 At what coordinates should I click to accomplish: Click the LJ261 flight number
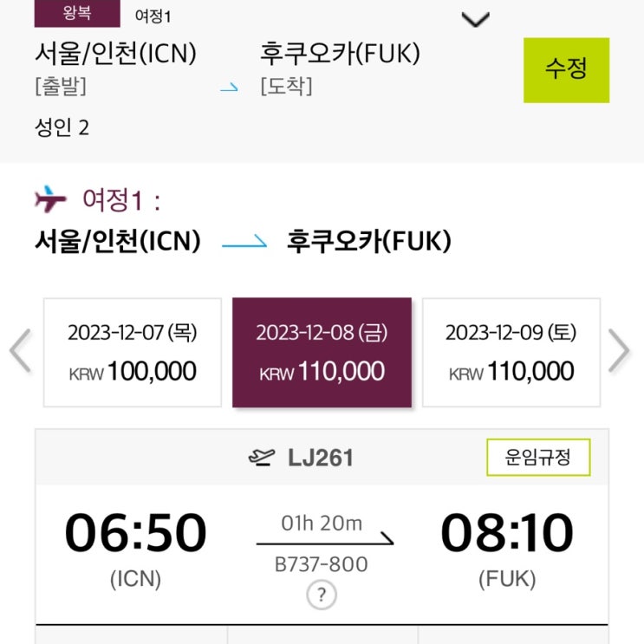pyautogui.click(x=321, y=458)
